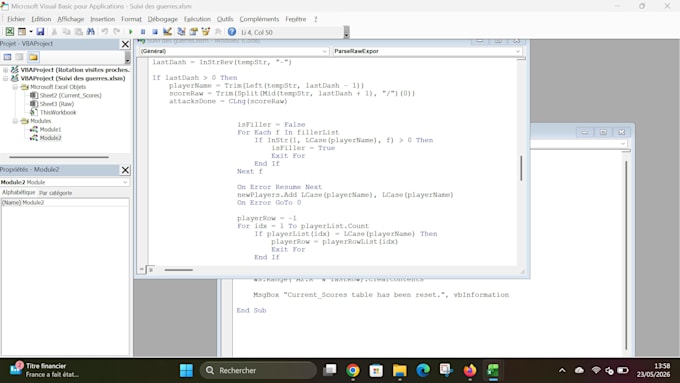
Task: Open Windows Start button
Action: tap(186, 370)
